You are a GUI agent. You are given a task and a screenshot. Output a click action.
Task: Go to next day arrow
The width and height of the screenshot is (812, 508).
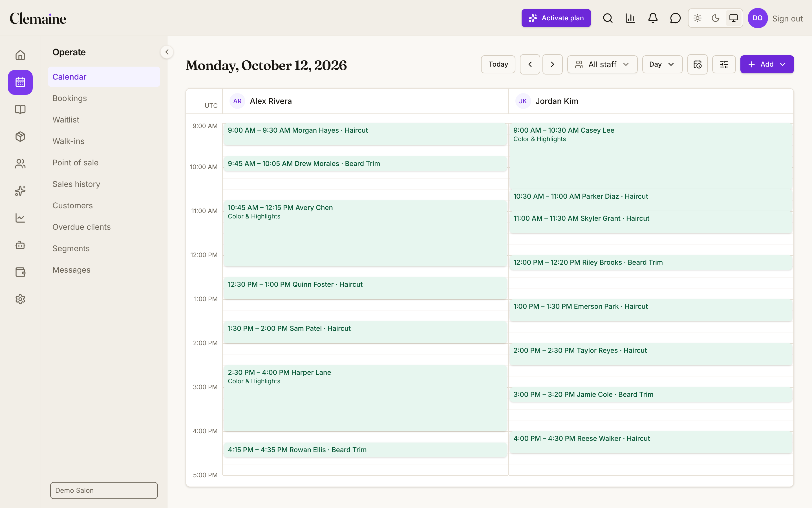pyautogui.click(x=552, y=64)
